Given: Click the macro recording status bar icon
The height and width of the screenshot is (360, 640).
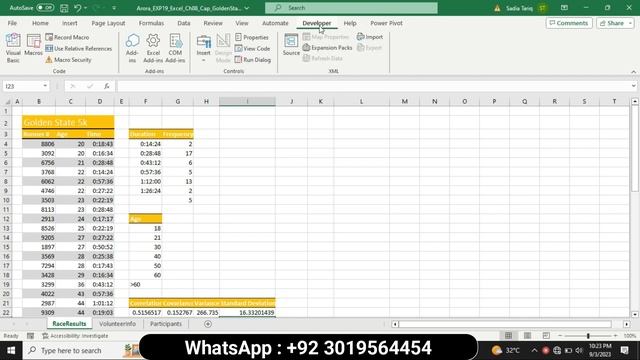Looking at the screenshot, I should click(x=31, y=336).
